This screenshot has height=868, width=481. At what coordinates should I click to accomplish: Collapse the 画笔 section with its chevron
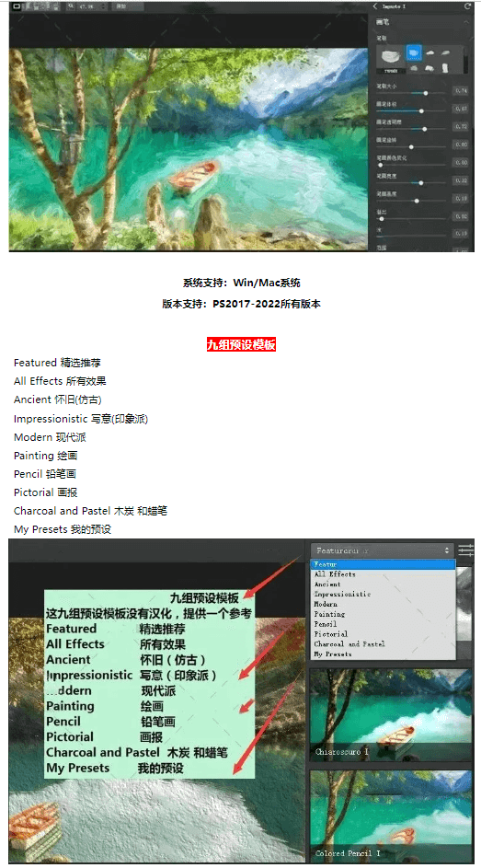pyautogui.click(x=466, y=22)
